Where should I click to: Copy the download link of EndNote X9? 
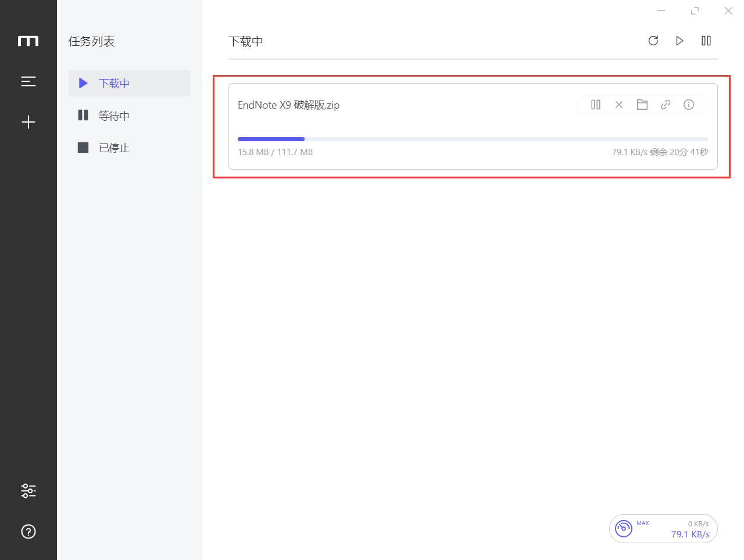666,105
